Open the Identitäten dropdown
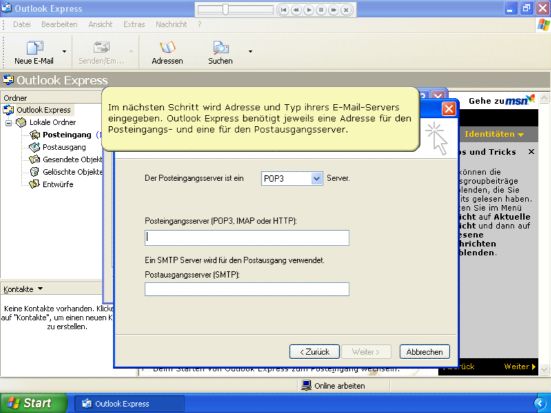 tap(494, 134)
